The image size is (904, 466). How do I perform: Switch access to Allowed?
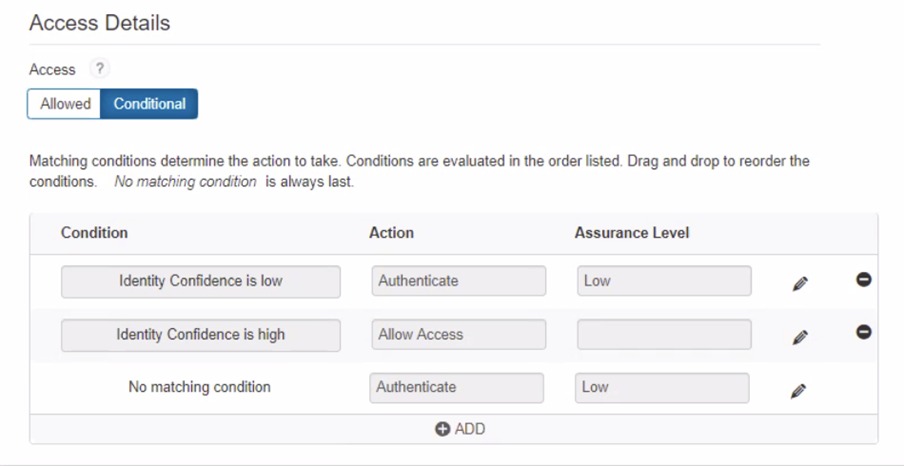tap(65, 104)
